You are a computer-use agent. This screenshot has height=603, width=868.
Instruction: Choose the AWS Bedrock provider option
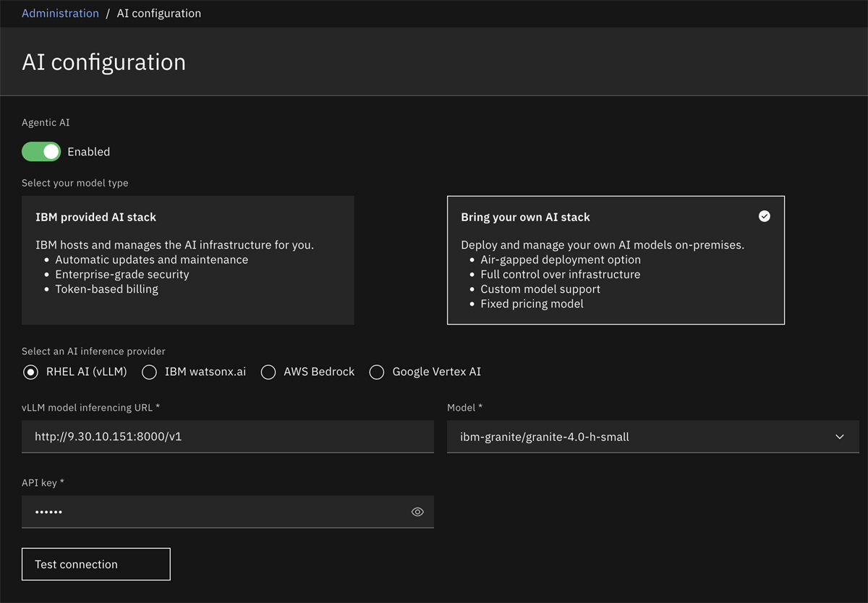click(x=268, y=372)
